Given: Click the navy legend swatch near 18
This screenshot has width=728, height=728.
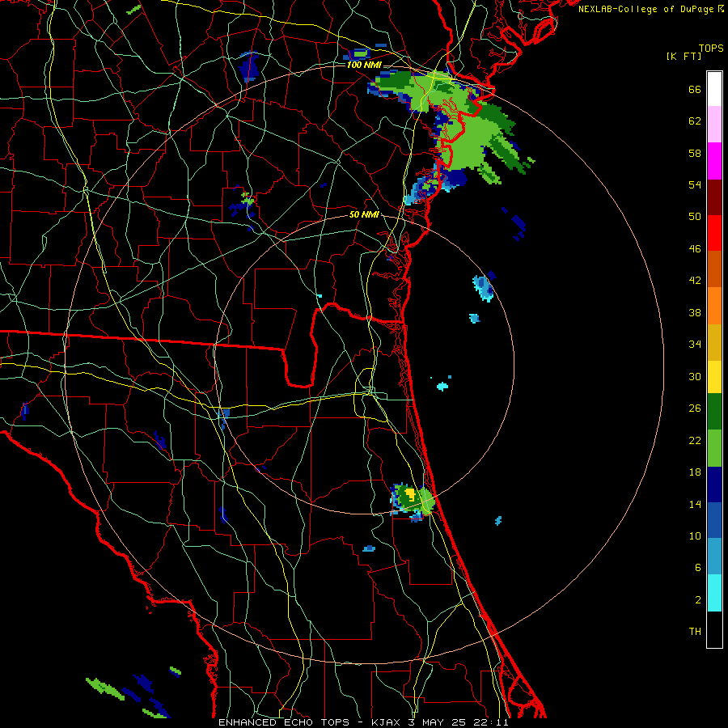Looking at the screenshot, I should click(714, 485).
